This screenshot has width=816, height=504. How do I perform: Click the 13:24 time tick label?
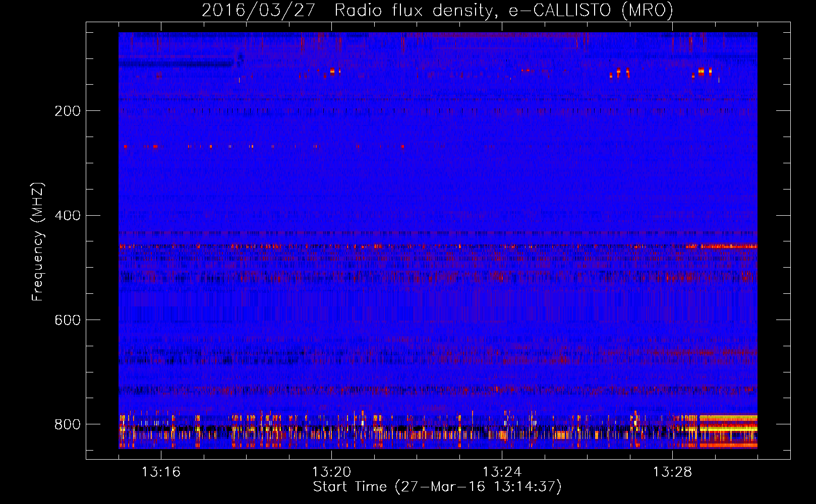pyautogui.click(x=502, y=472)
